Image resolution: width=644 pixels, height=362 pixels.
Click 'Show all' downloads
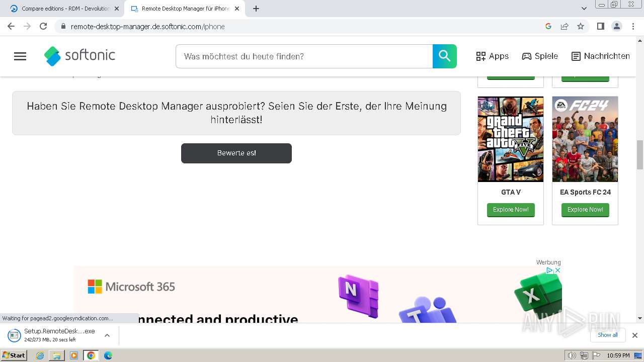[x=608, y=335]
